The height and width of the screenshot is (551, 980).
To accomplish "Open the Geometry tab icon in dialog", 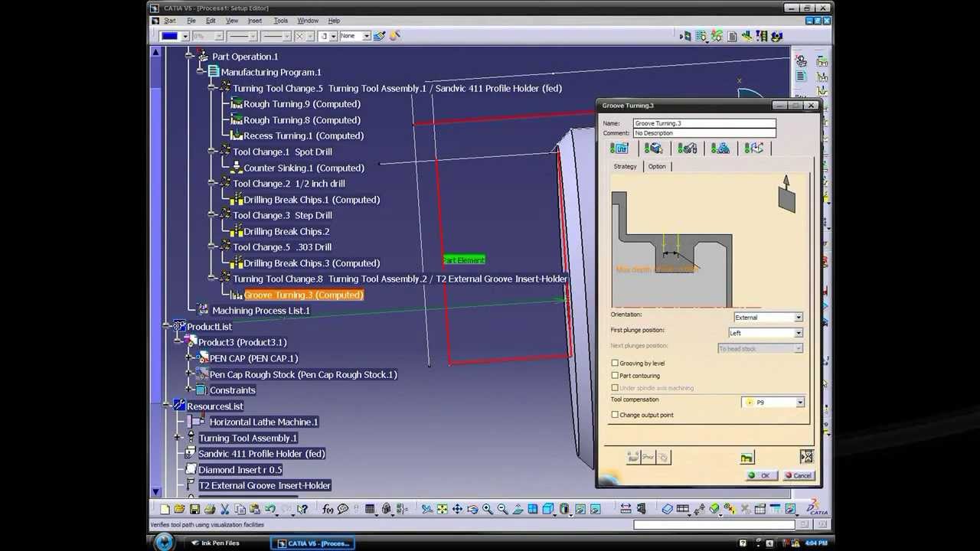I will pos(653,148).
